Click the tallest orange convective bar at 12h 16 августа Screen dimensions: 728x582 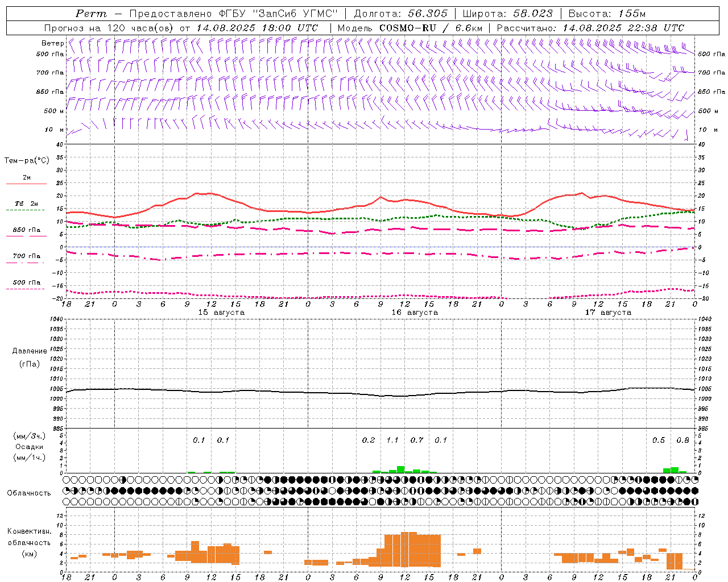pyautogui.click(x=404, y=550)
